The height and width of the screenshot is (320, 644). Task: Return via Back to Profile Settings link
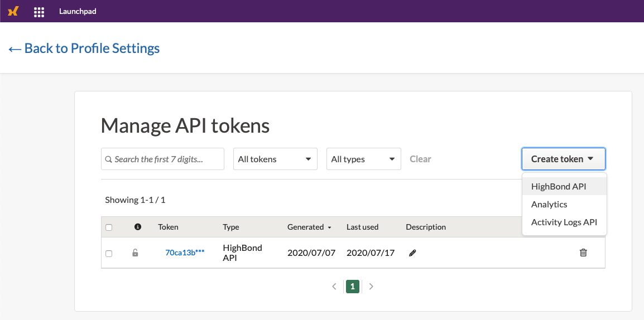[84, 49]
